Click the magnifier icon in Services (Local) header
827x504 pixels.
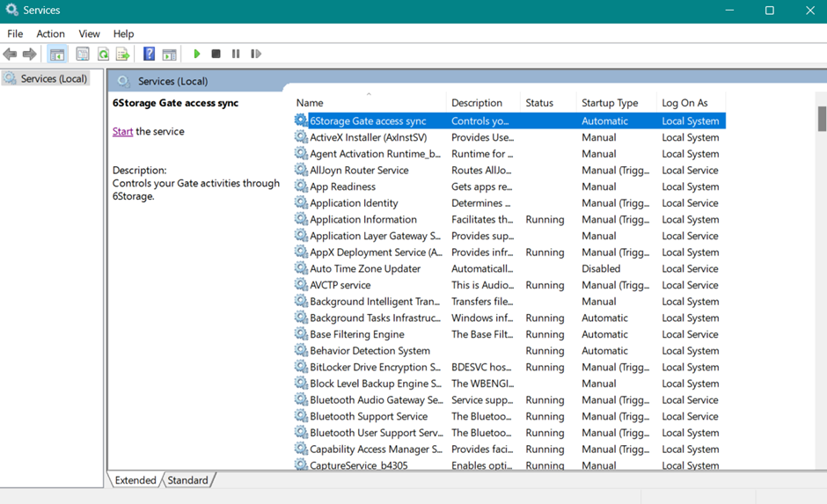click(123, 81)
